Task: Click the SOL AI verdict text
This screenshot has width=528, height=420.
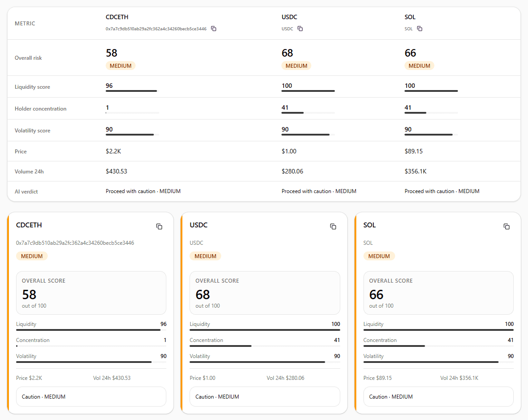Action: (x=442, y=191)
